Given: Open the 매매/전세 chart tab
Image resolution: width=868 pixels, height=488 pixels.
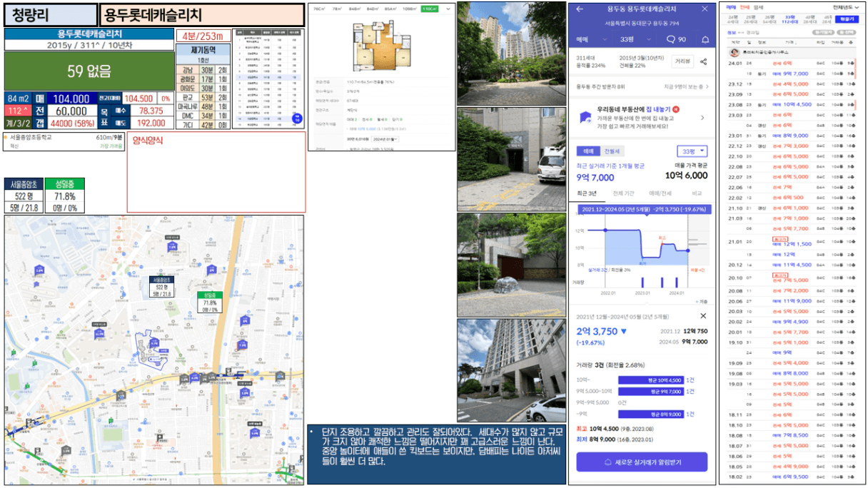Looking at the screenshot, I should point(660,193).
